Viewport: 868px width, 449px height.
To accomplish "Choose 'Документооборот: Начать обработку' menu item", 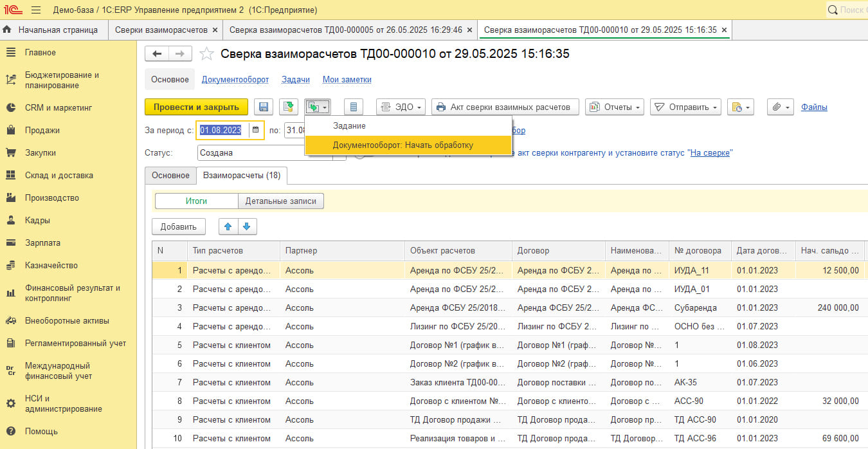I will 402,145.
